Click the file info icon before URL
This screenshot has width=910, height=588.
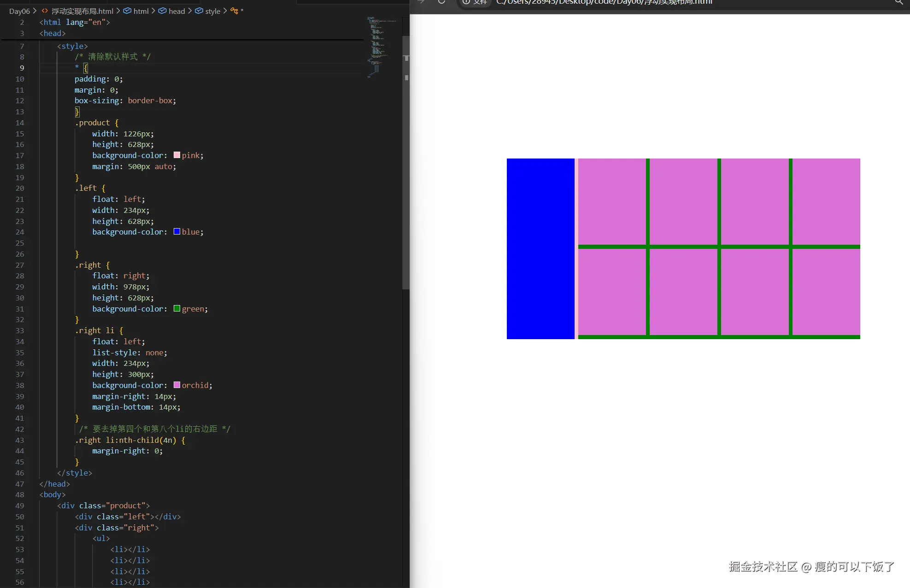(466, 2)
